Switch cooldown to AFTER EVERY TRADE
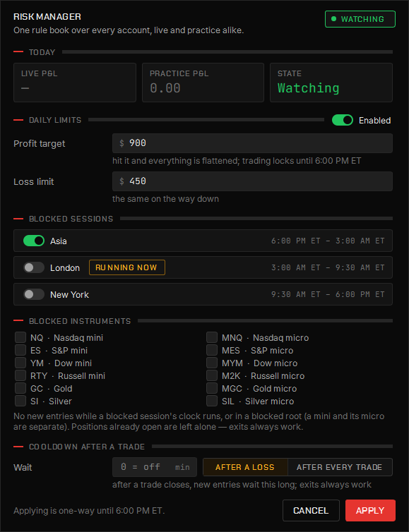Screen dimensions: 409x532 (340, 467)
